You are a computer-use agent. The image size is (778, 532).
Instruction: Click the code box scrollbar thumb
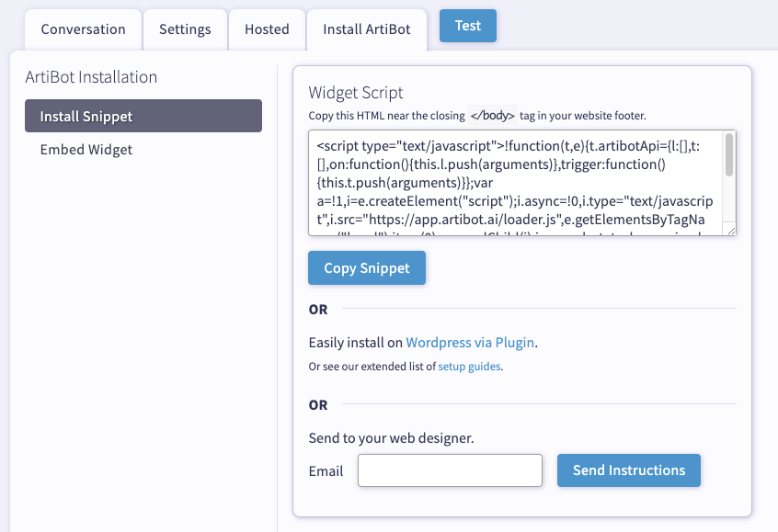pos(729,154)
